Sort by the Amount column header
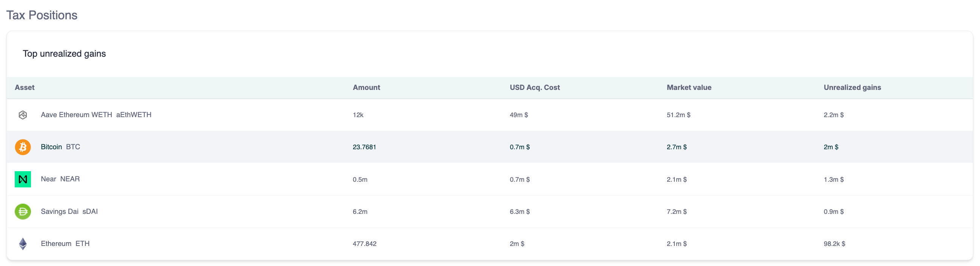Image resolution: width=980 pixels, height=266 pixels. pyautogui.click(x=366, y=88)
